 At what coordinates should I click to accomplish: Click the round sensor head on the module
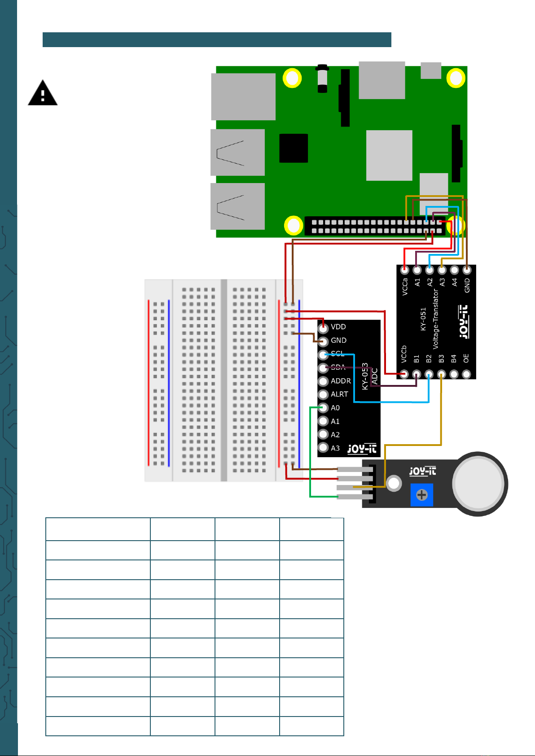point(480,484)
